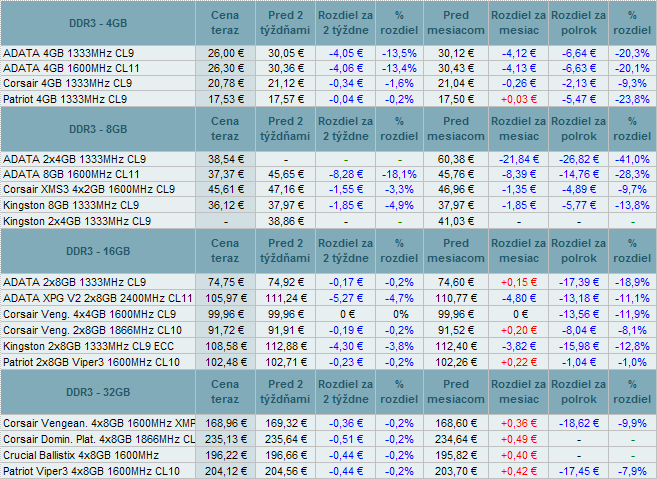Click red monthly difference +0,49 € cell

(x=519, y=439)
